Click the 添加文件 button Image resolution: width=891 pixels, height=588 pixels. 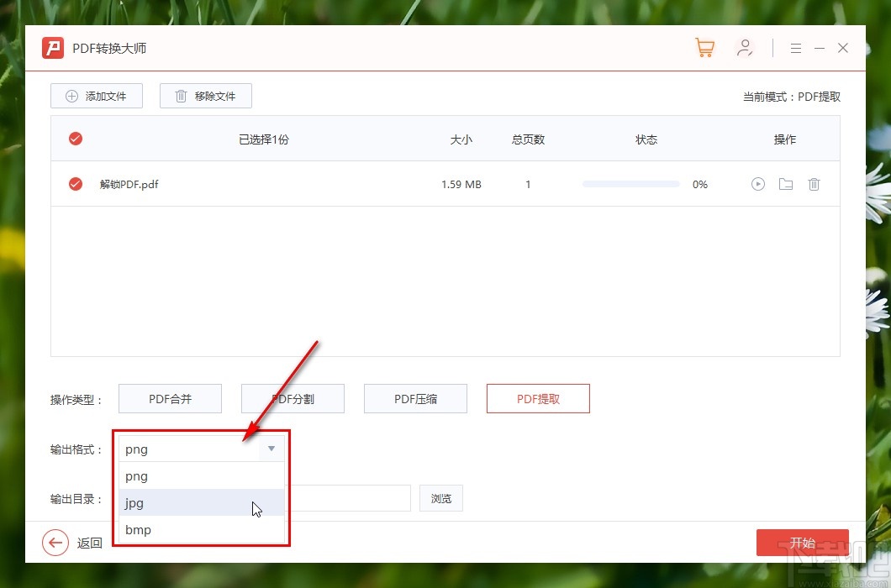tap(96, 96)
